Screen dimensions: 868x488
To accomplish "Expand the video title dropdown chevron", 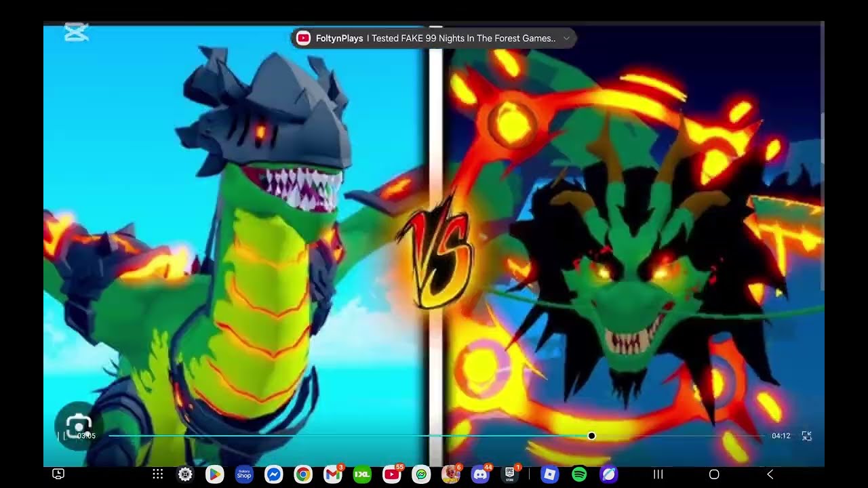I will tap(566, 39).
